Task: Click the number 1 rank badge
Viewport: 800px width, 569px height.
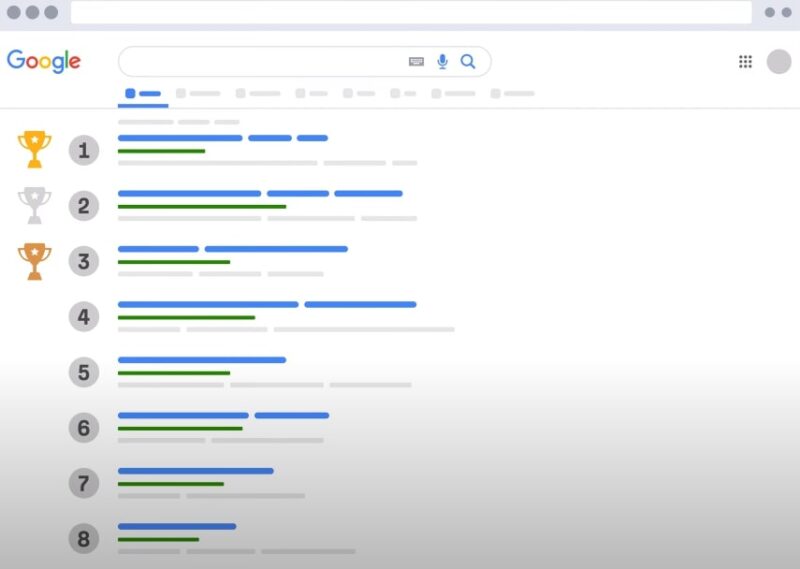Action: [x=84, y=151]
